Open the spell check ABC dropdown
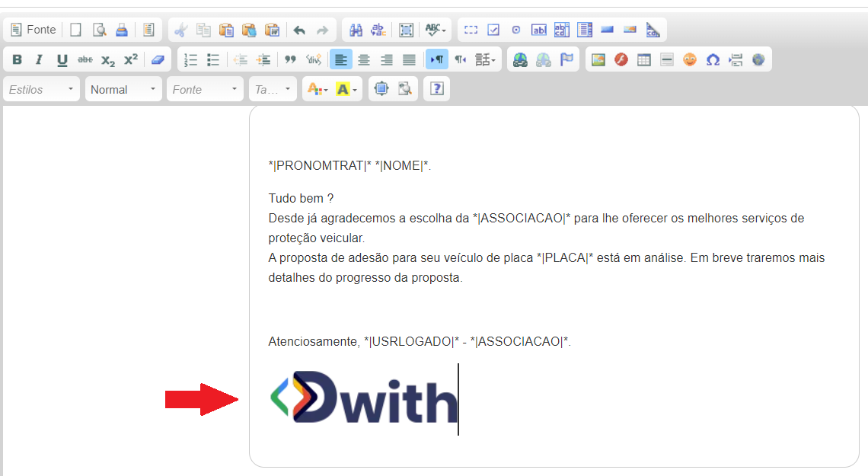 pyautogui.click(x=436, y=30)
